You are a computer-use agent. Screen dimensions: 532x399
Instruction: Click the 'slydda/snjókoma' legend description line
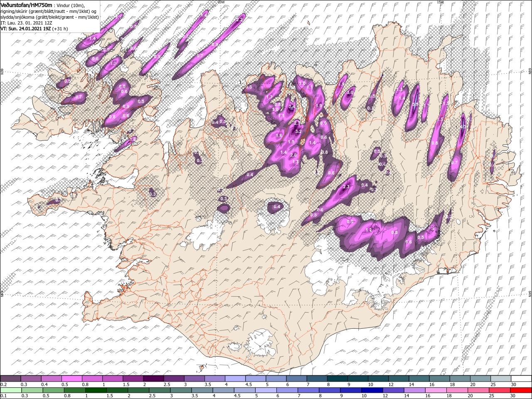(x=49, y=17)
